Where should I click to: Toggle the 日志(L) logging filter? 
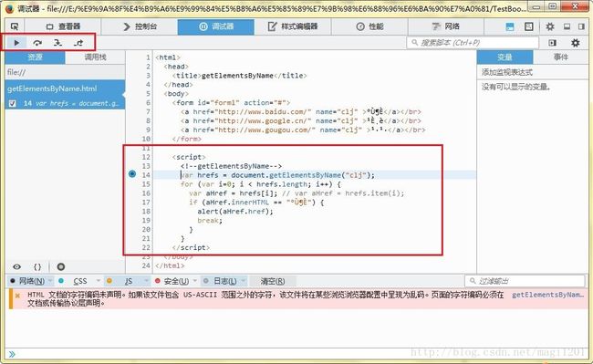point(221,281)
